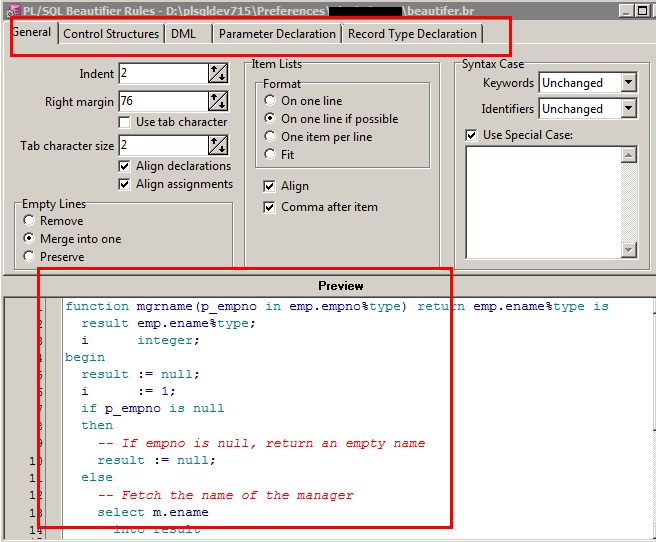
Task: Click comment 'If empno is null' line
Action: (x=261, y=443)
